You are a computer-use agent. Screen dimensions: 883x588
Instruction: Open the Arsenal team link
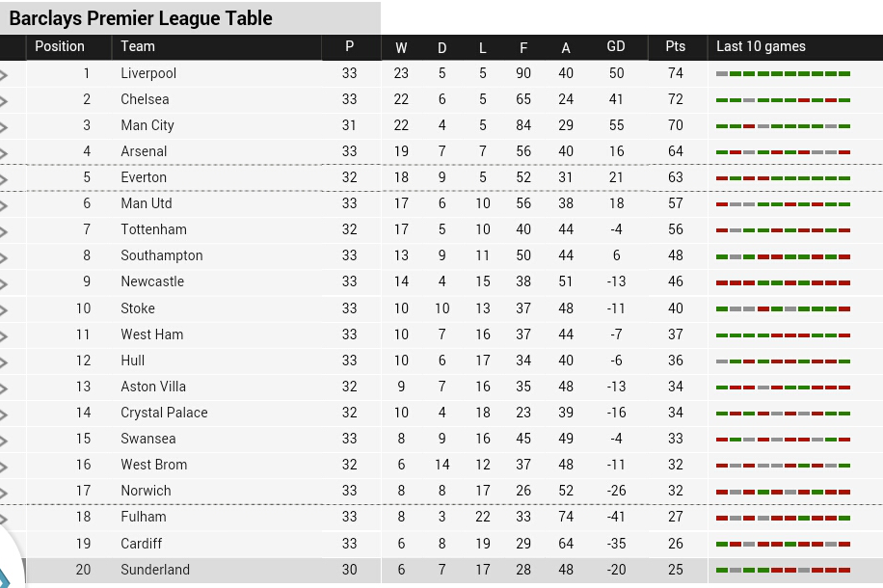pos(144,151)
